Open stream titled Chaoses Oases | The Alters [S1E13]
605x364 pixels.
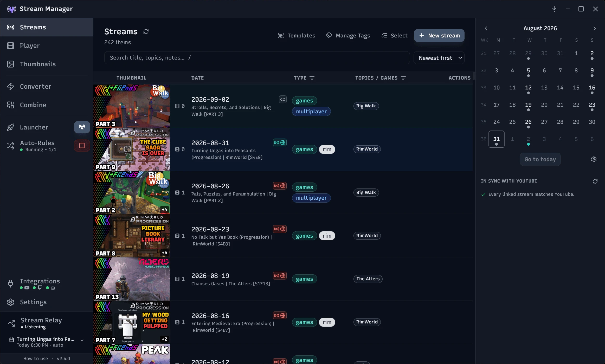pos(231,284)
